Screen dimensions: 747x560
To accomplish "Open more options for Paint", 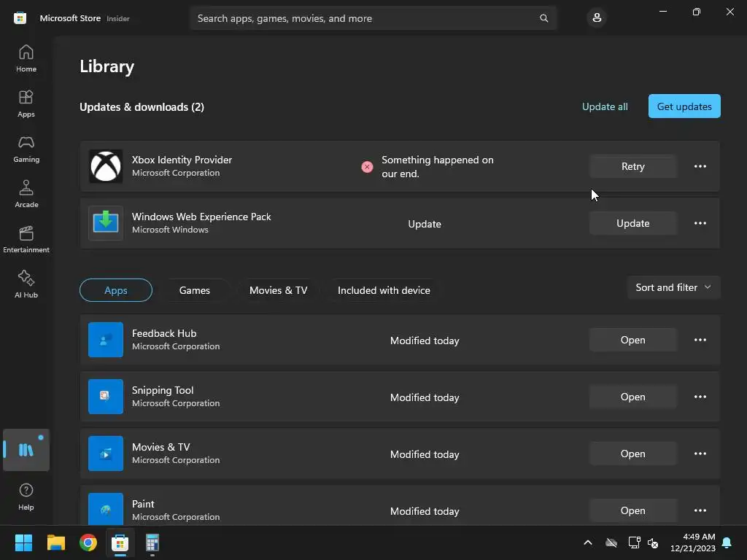I will [x=700, y=510].
